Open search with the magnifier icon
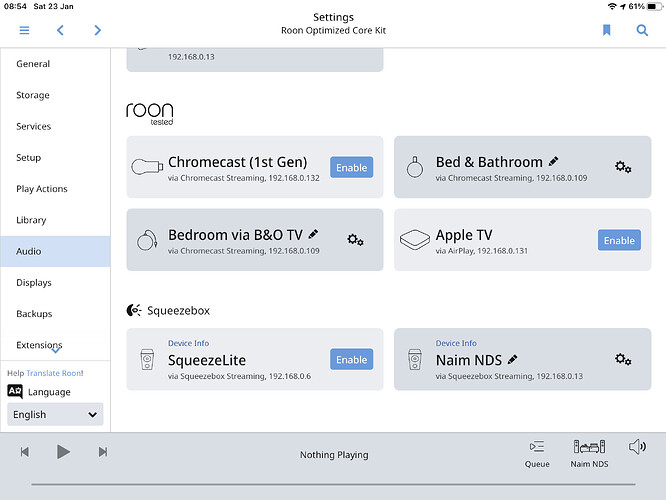The height and width of the screenshot is (500, 666). [642, 30]
